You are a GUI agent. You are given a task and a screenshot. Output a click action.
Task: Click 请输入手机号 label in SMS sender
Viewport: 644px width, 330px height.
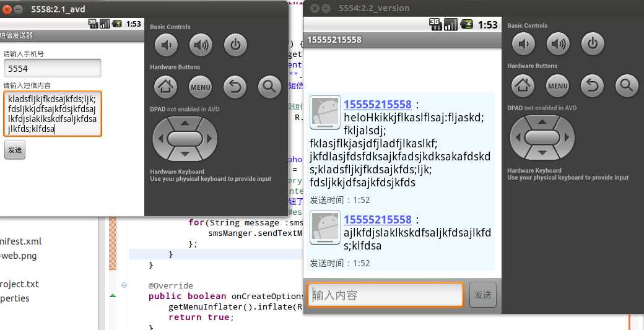24,54
